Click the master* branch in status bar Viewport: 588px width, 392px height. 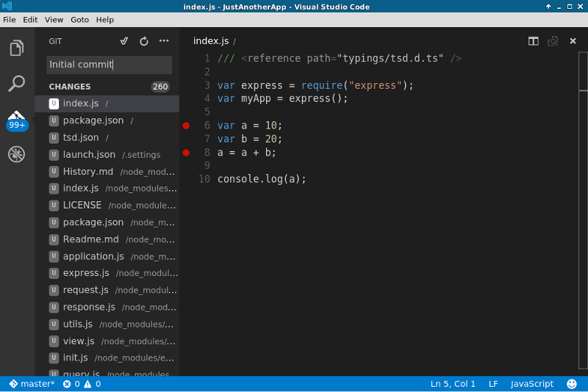[x=32, y=384]
